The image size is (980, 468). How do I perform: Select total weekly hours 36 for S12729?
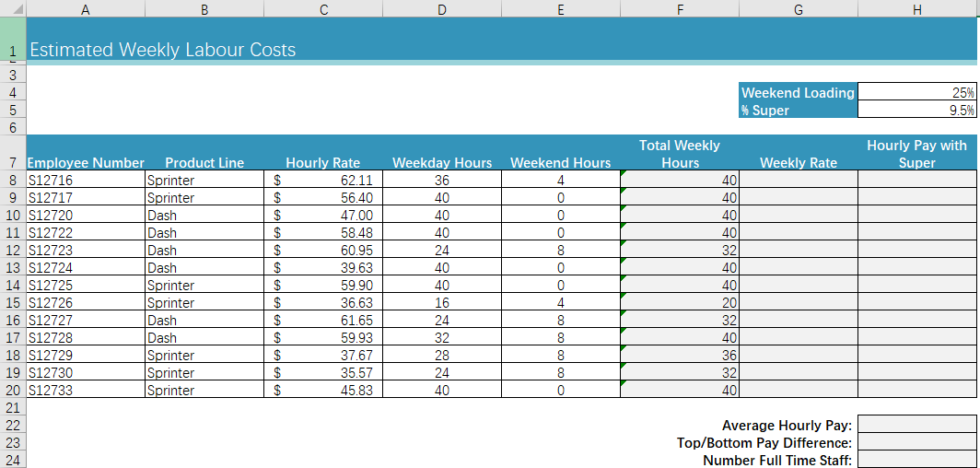680,355
